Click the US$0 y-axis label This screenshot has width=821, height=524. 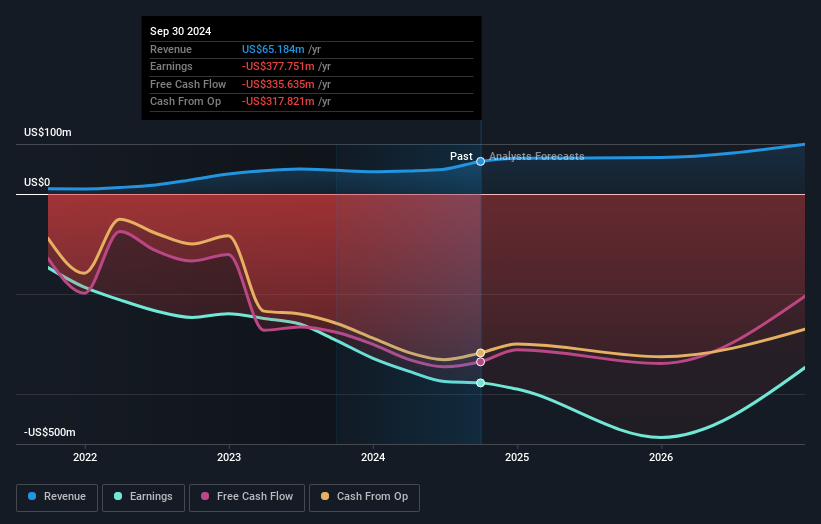click(x=37, y=182)
